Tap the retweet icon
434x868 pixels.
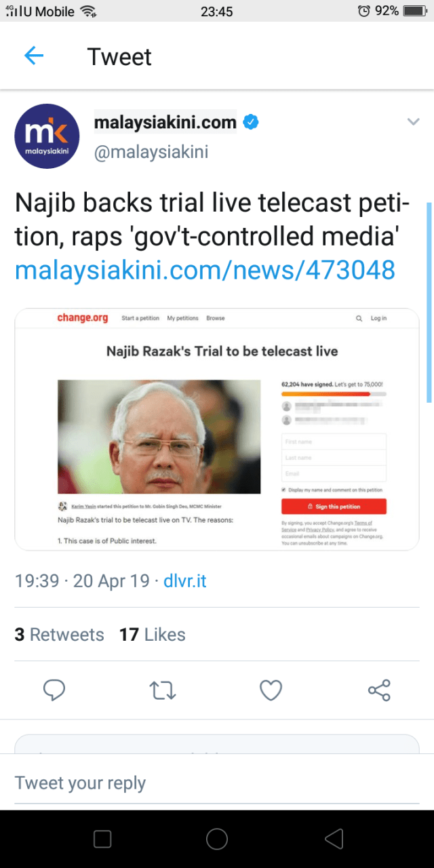click(x=162, y=690)
